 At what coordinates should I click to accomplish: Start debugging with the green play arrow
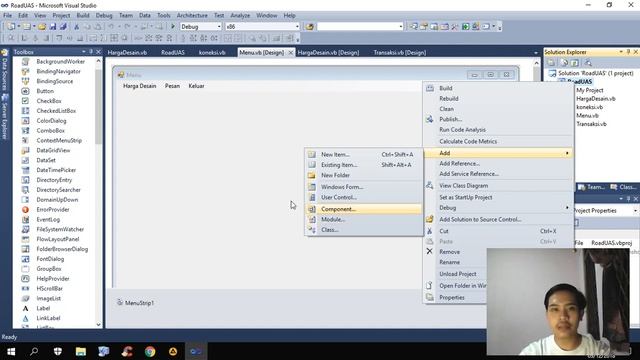click(x=173, y=27)
